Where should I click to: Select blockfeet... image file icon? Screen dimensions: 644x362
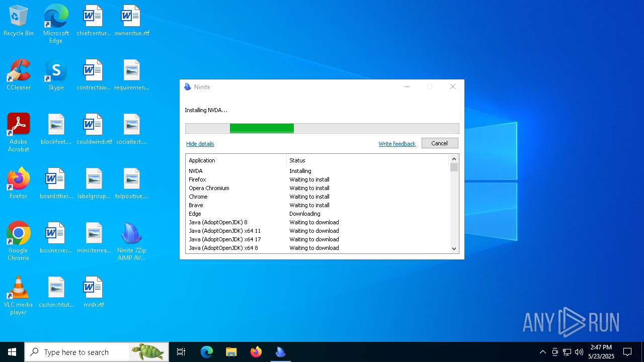[56, 130]
